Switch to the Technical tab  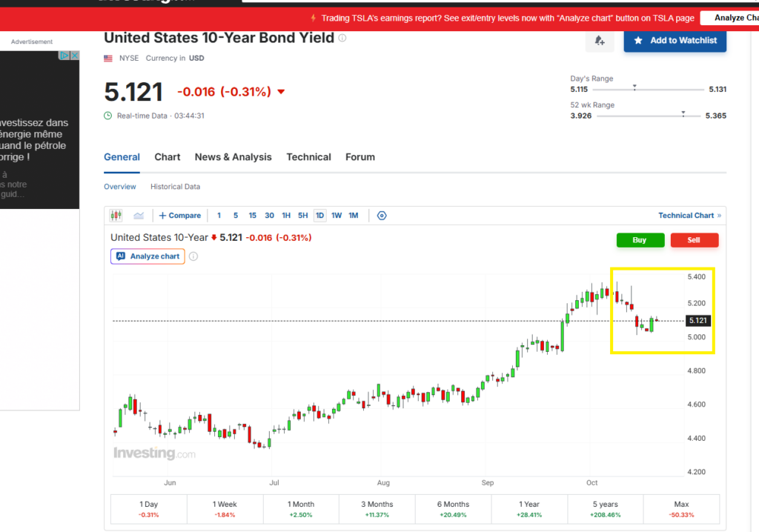(x=309, y=157)
